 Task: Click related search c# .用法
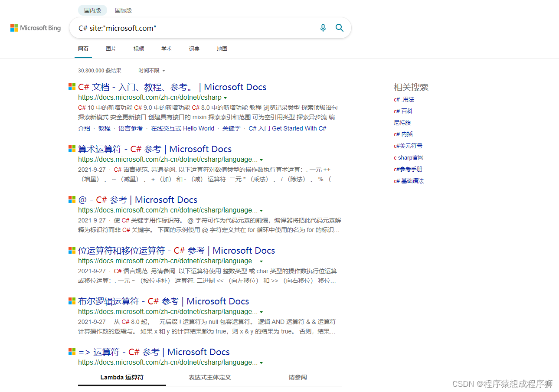point(404,99)
